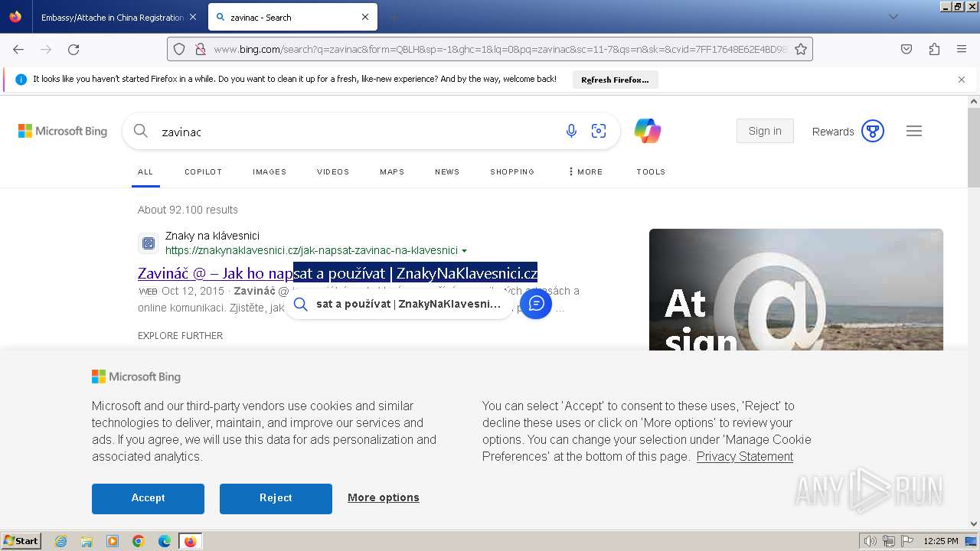Screen dimensions: 980x551
Task: Click the EXPLORE FURTHER heading
Action: pyautogui.click(x=180, y=335)
